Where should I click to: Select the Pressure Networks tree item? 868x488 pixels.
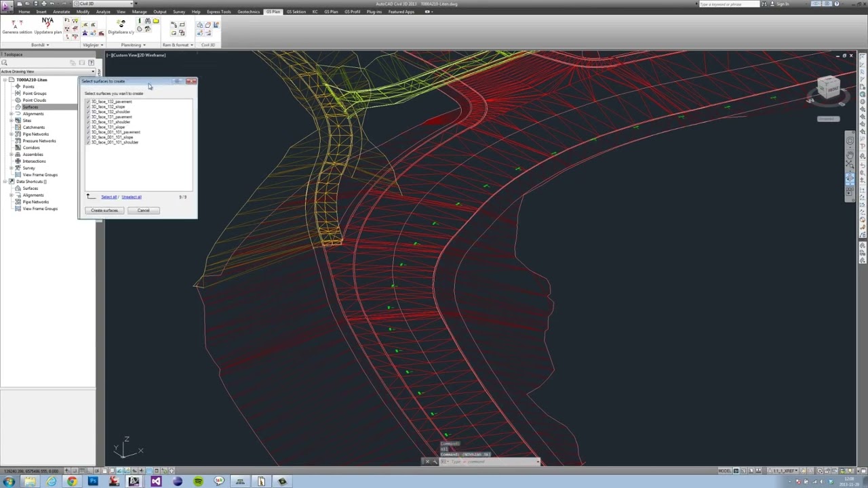point(39,141)
